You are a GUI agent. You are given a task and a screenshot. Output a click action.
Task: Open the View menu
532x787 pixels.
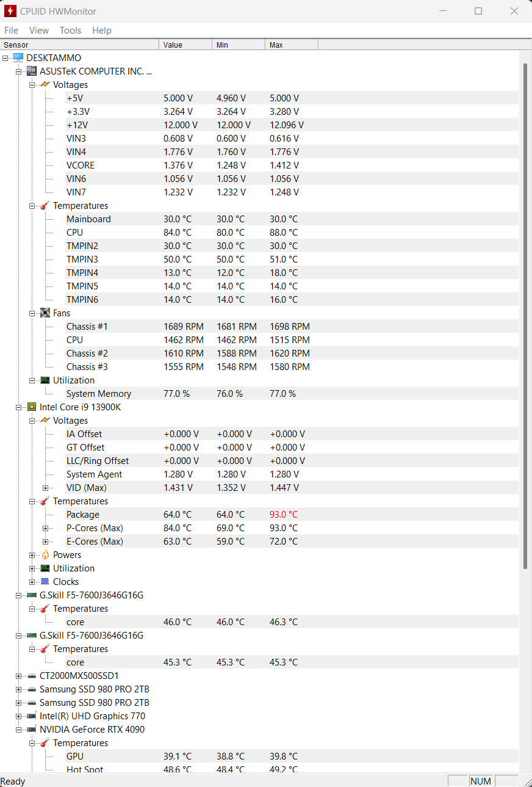tap(39, 31)
